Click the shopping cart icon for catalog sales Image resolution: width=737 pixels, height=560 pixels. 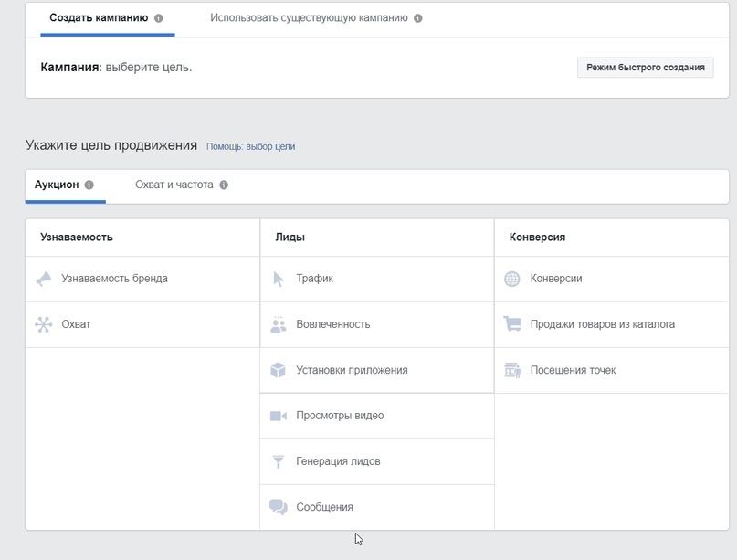click(512, 324)
